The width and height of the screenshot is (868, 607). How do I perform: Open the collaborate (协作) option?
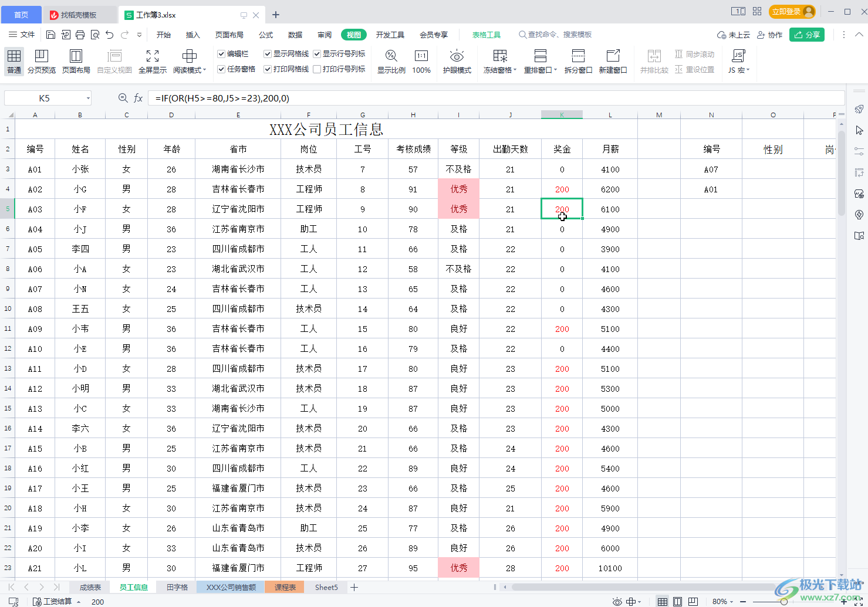(x=769, y=35)
